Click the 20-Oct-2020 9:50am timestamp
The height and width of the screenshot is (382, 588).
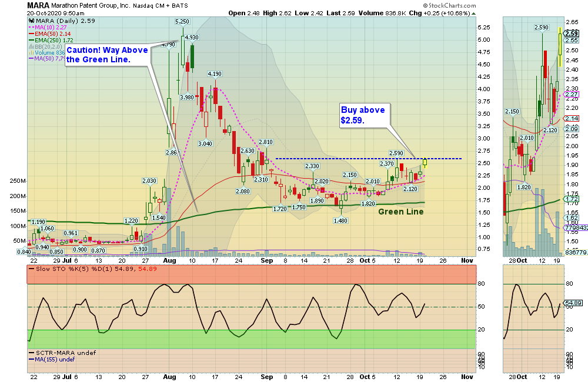55,13
